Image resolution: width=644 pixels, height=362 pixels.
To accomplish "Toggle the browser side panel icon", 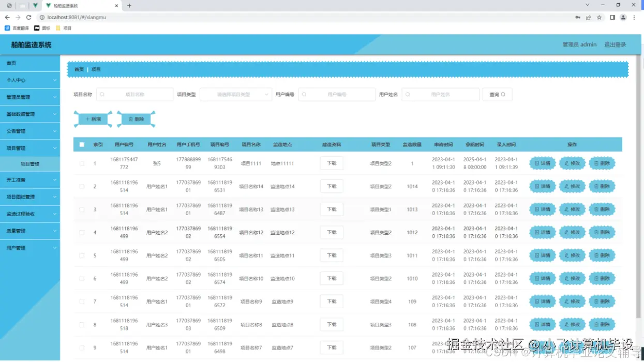I will (x=612, y=17).
